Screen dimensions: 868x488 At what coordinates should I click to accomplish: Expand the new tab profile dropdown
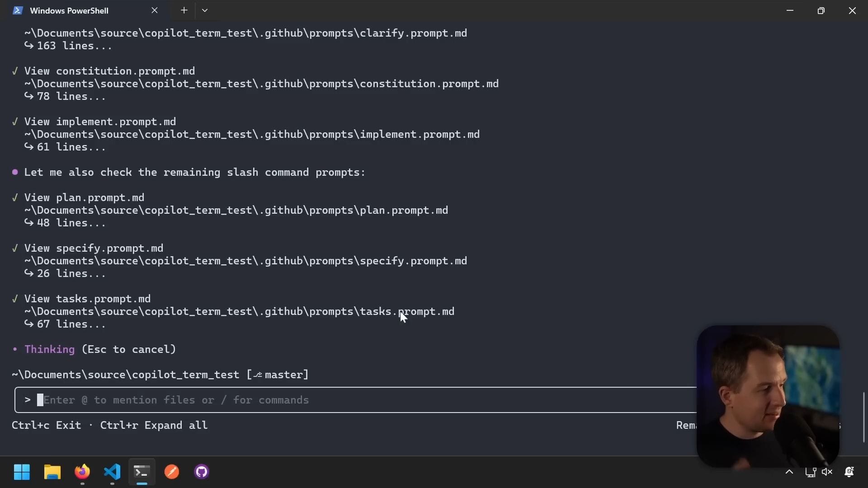coord(205,10)
